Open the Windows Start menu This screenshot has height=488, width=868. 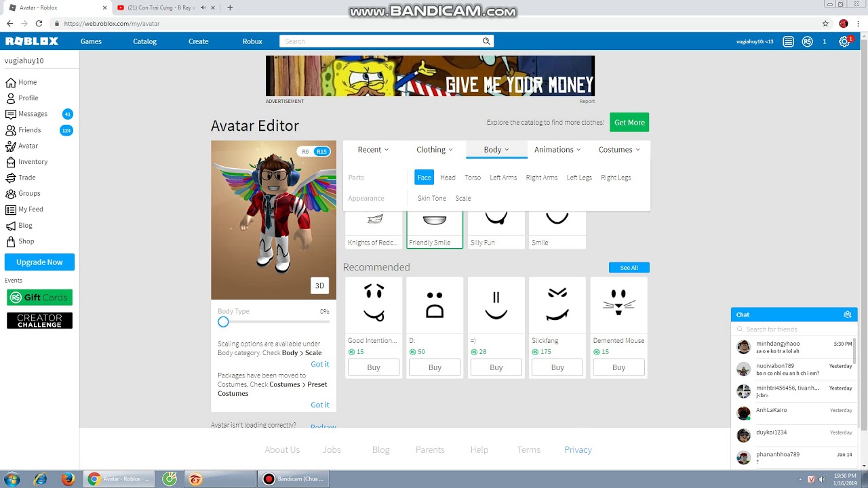[x=12, y=479]
